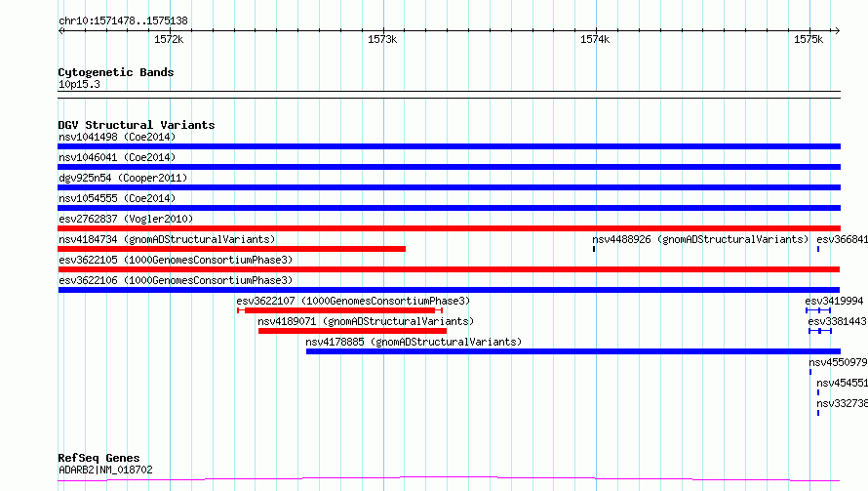The height and width of the screenshot is (491, 868).
Task: Open the RefSeq Genes track heading
Action: [99, 458]
